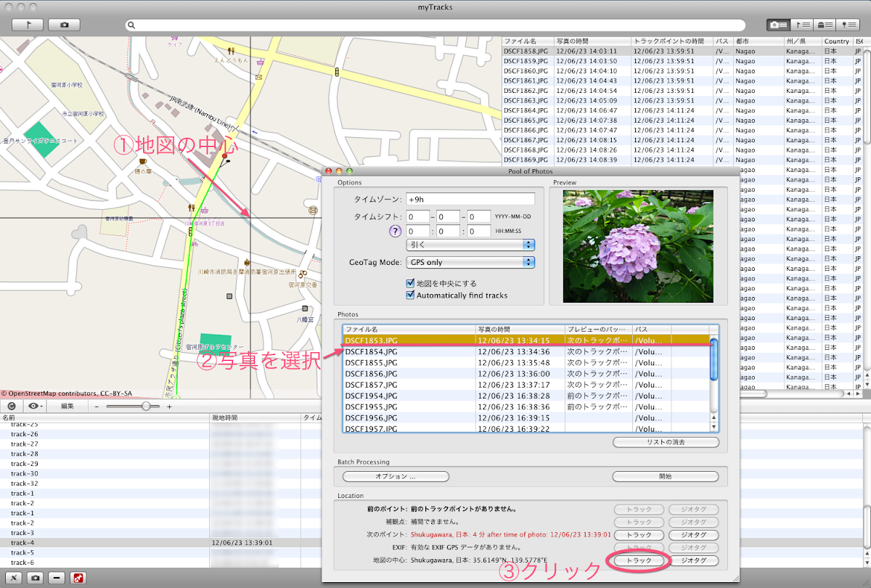
Task: Click ジオタグ button in the 地図の中心 row
Action: point(693,561)
